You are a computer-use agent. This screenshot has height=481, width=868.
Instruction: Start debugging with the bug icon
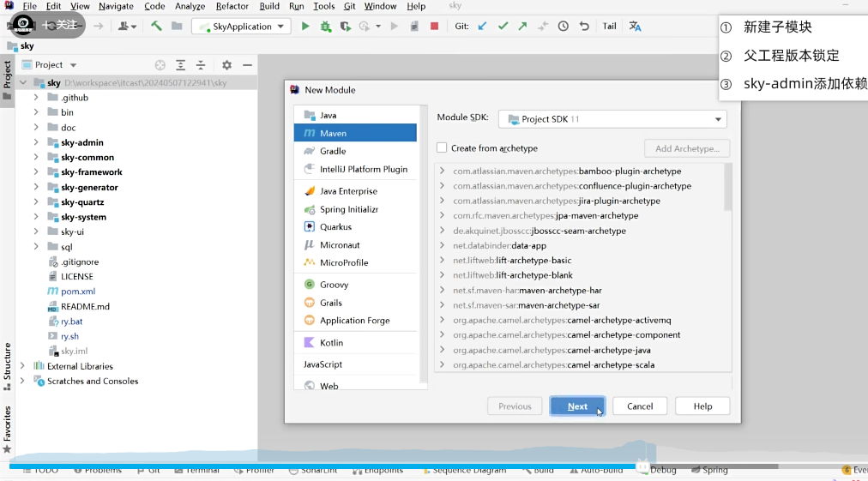pos(326,26)
